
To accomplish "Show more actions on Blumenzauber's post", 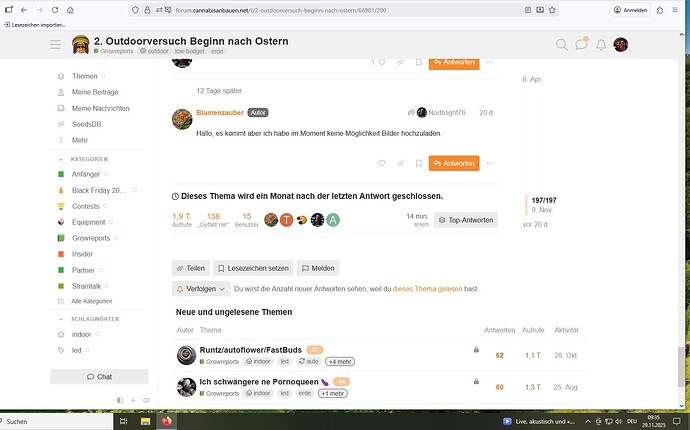I will coord(489,163).
